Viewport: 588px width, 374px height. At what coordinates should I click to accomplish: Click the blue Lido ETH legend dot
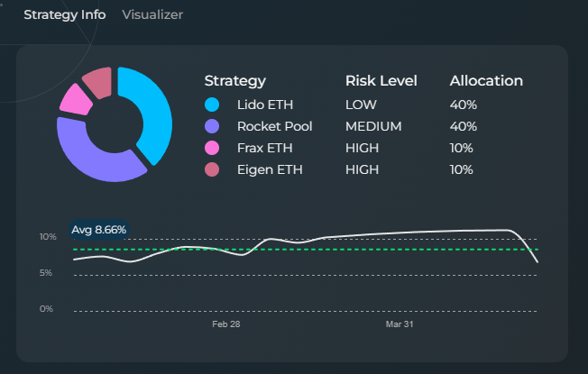coord(213,105)
